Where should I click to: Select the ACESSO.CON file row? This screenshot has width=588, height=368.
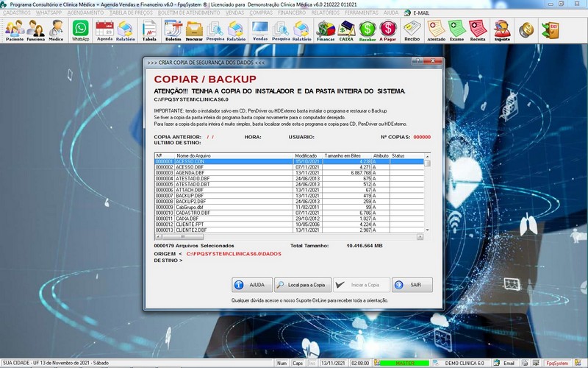[x=289, y=161]
